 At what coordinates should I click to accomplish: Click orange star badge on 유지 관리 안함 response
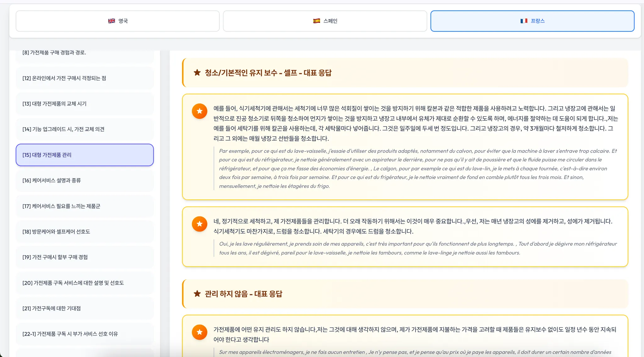click(x=199, y=332)
